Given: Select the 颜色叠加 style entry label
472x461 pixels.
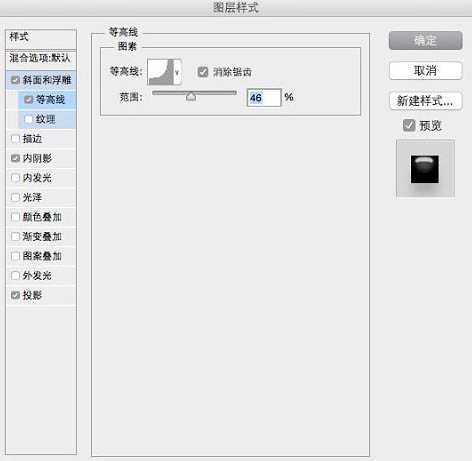Looking at the screenshot, I should (x=42, y=217).
